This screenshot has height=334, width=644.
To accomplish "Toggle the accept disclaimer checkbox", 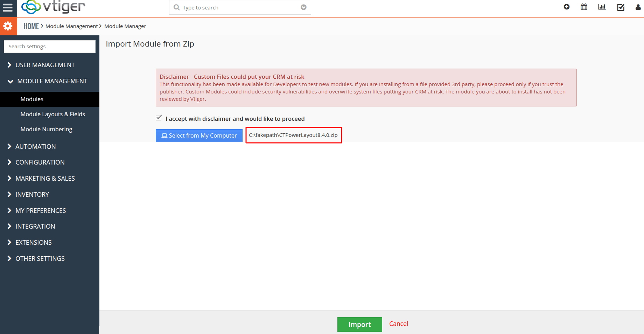I will tap(159, 118).
